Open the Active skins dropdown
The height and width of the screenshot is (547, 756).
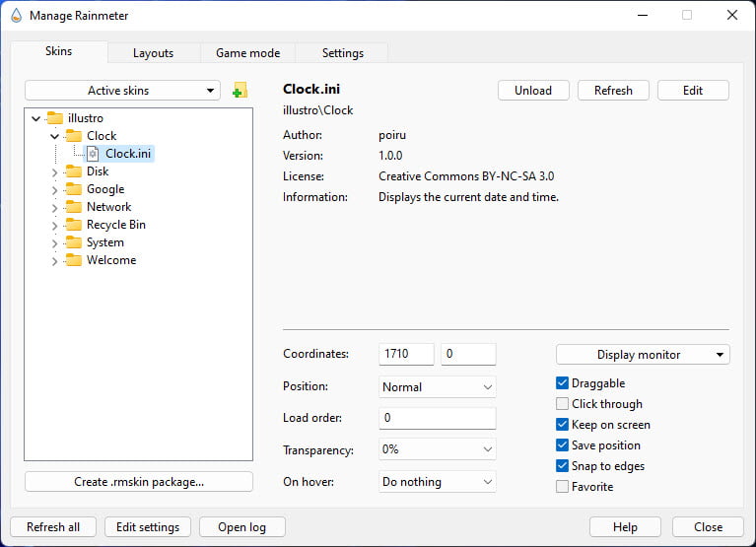click(x=122, y=90)
